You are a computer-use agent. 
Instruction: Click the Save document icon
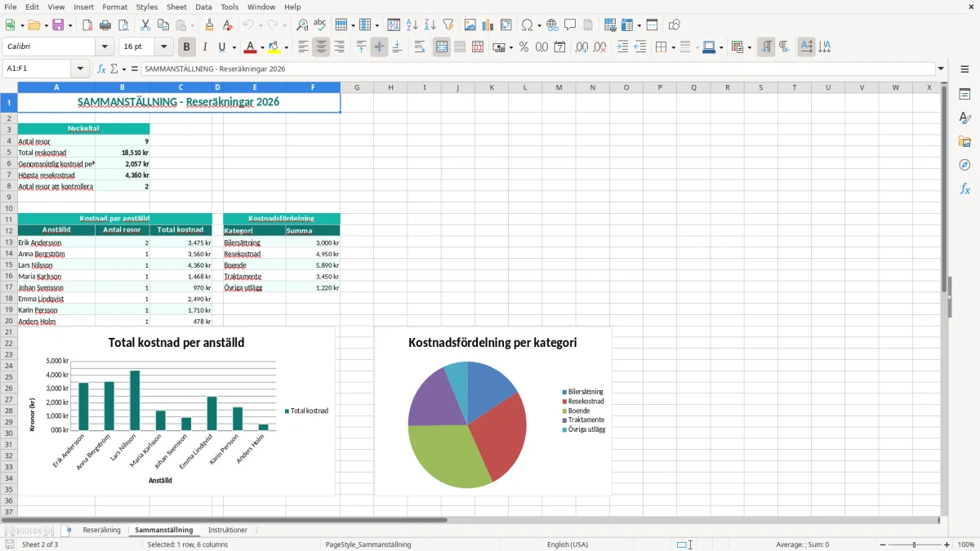(58, 25)
